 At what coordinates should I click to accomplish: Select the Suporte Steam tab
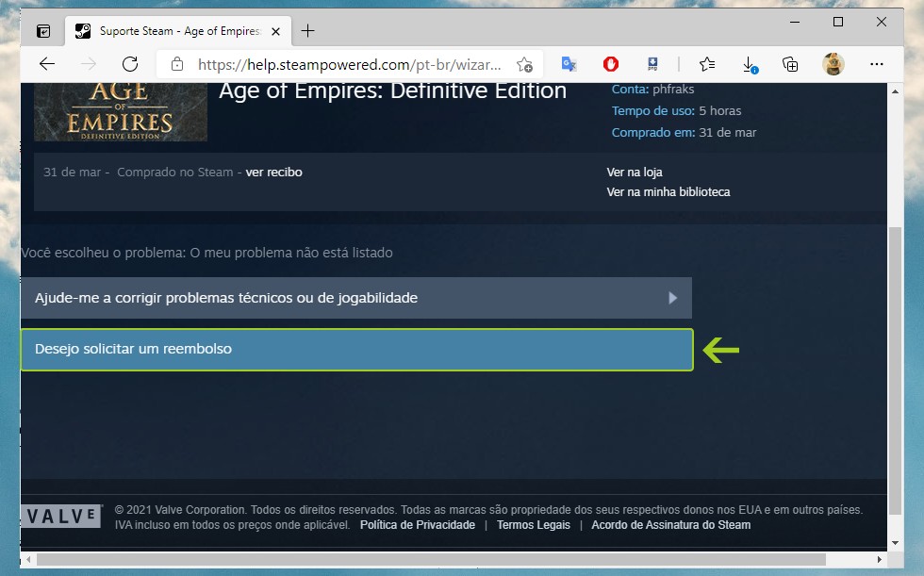[170, 31]
